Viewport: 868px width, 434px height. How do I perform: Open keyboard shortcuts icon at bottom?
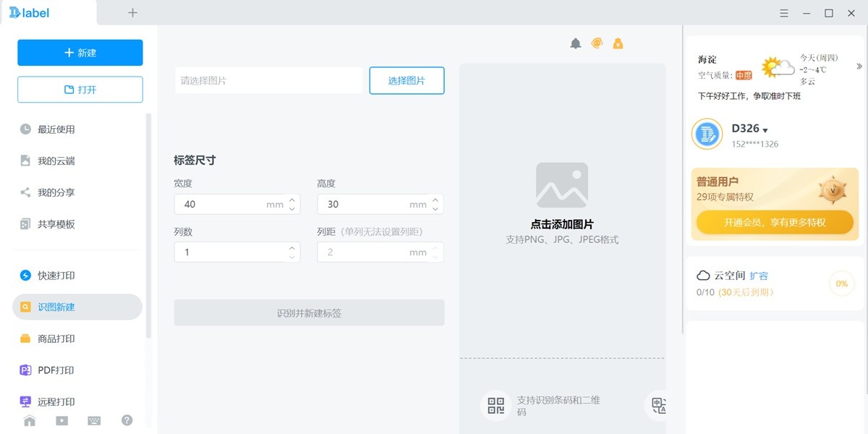point(94,420)
